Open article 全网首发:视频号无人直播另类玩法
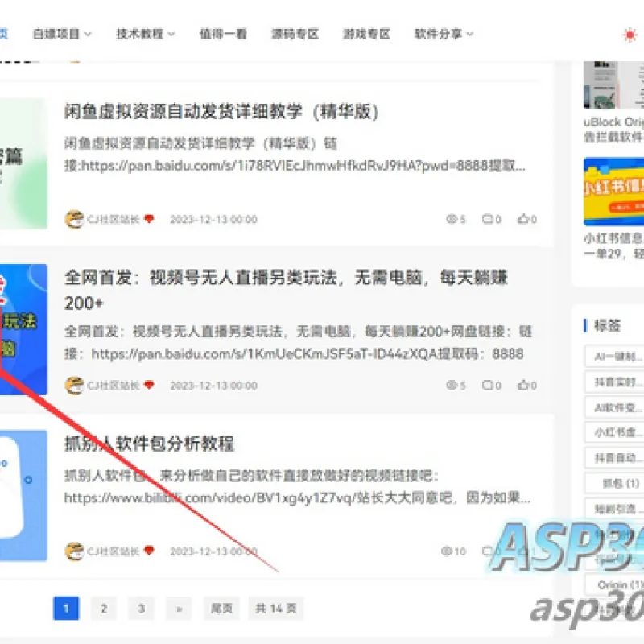This screenshot has width=644, height=644. pos(286,290)
